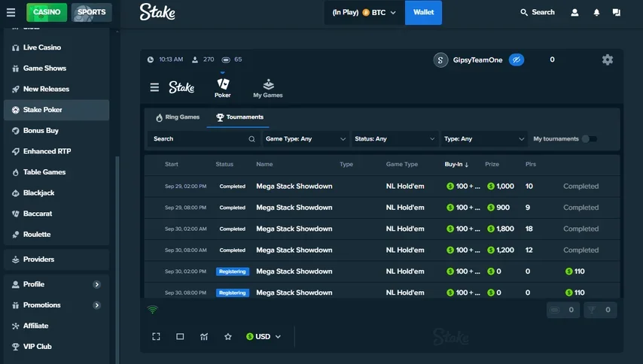Open Sep 29, 02:00 PM Mega Stack Showdown
The image size is (643, 364).
382,187
